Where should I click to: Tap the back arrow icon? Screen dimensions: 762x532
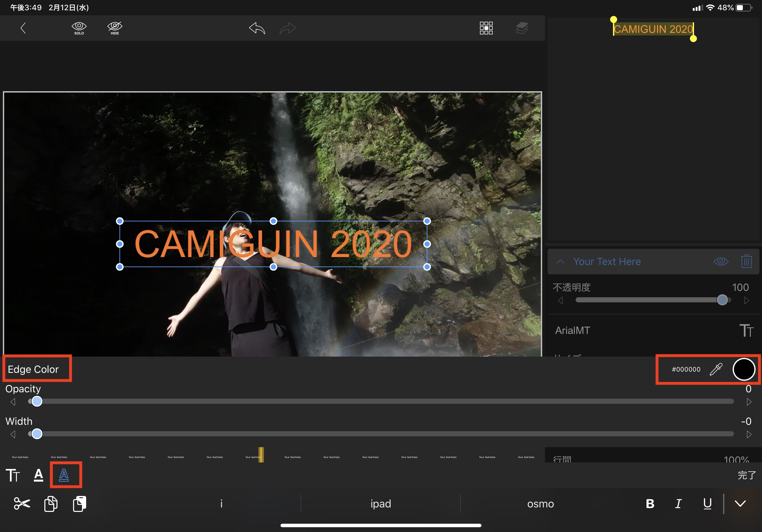pyautogui.click(x=23, y=28)
